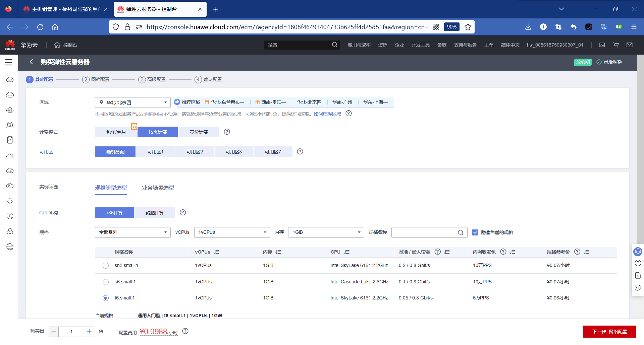Viewport: 644px width, 345px height.
Task: Switch to 规格类型选型 tab
Action: 111,188
